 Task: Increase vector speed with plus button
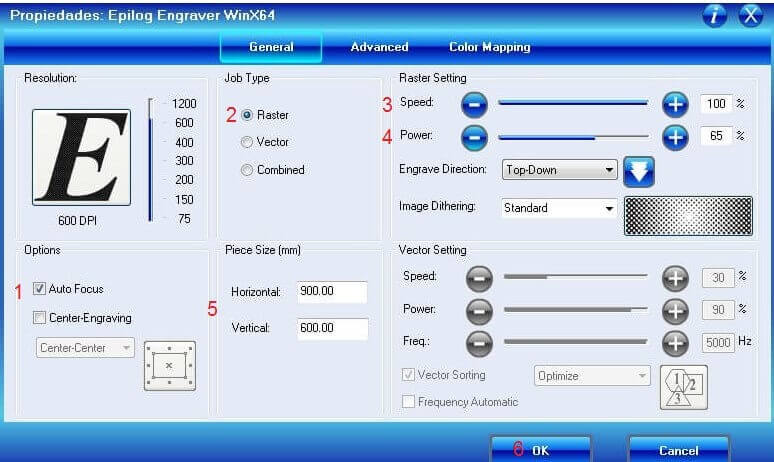[x=675, y=278]
